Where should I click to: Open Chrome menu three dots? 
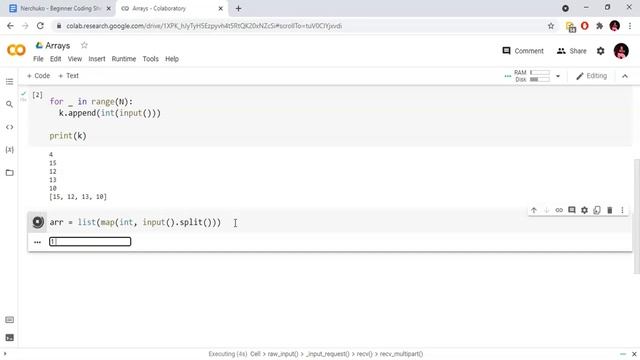pos(630,26)
